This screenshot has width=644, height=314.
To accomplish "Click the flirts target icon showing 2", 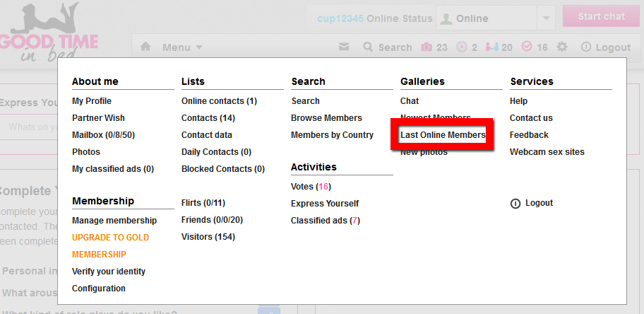I will pos(463,47).
